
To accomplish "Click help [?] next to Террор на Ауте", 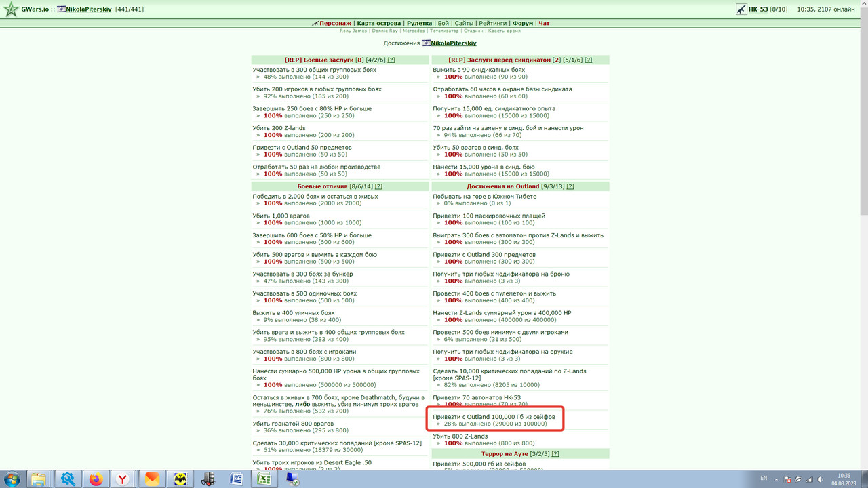I will (x=555, y=454).
